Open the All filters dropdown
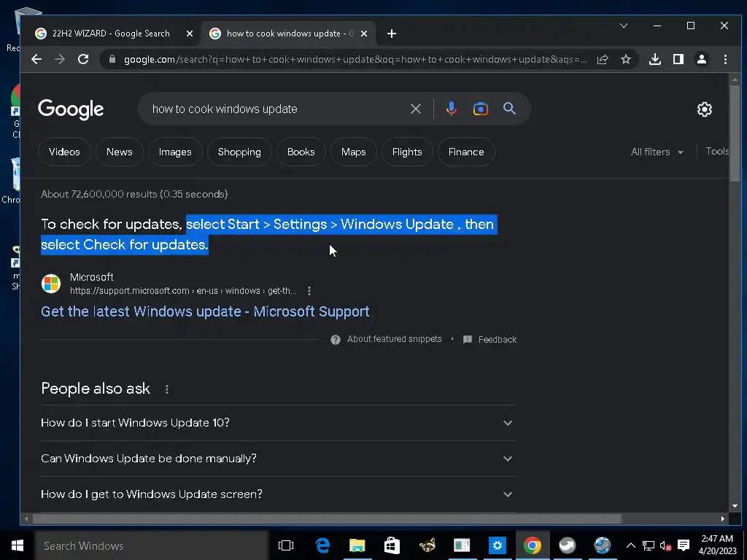Image resolution: width=747 pixels, height=560 pixels. pyautogui.click(x=657, y=152)
